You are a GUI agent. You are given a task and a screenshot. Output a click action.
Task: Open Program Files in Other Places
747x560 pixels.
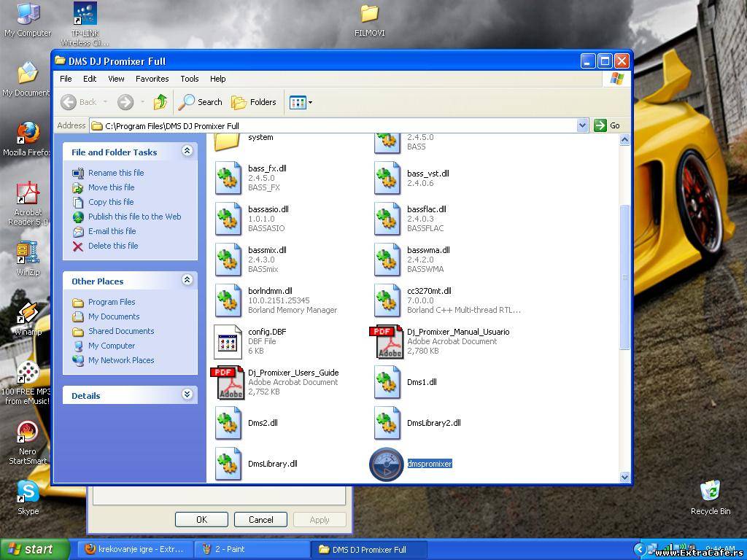(x=112, y=302)
